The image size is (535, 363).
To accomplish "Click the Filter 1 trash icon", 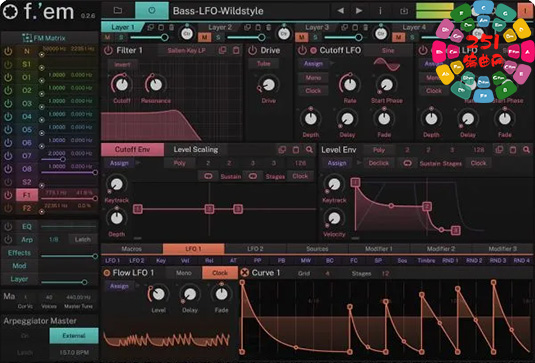I will 236,50.
